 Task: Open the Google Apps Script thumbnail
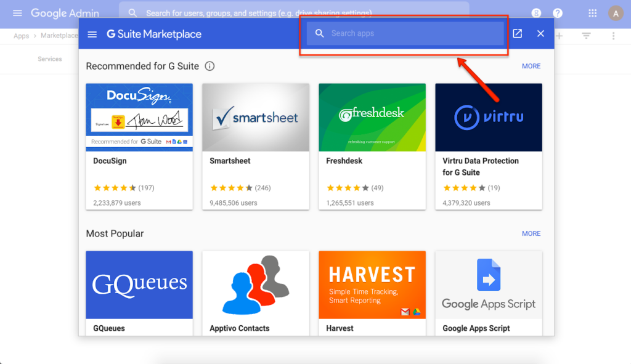tap(489, 285)
